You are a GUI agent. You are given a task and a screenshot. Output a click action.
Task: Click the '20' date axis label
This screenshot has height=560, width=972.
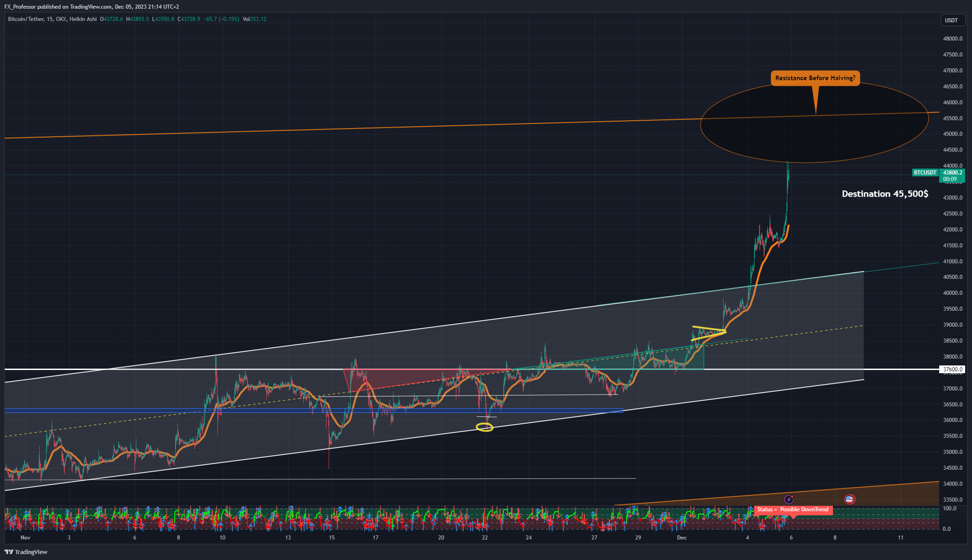[x=441, y=538]
